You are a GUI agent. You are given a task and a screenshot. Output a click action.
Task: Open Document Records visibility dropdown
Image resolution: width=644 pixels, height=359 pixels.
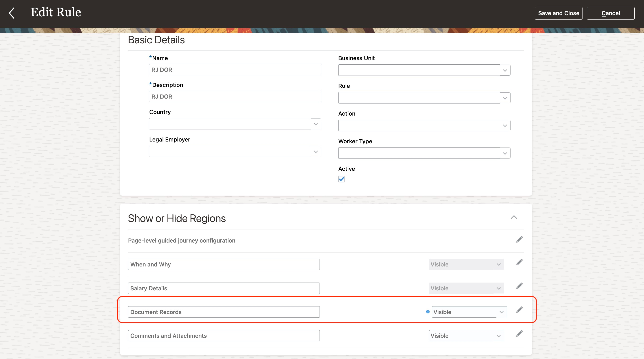501,312
